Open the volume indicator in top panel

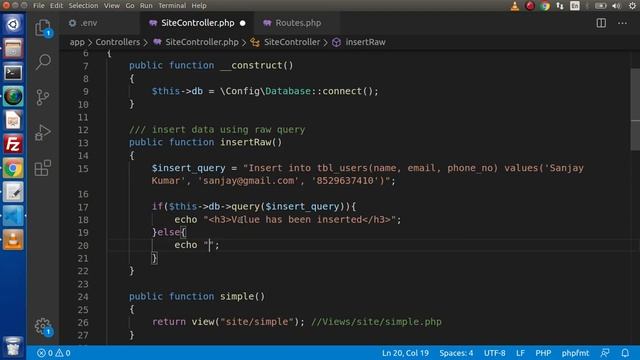[617, 6]
